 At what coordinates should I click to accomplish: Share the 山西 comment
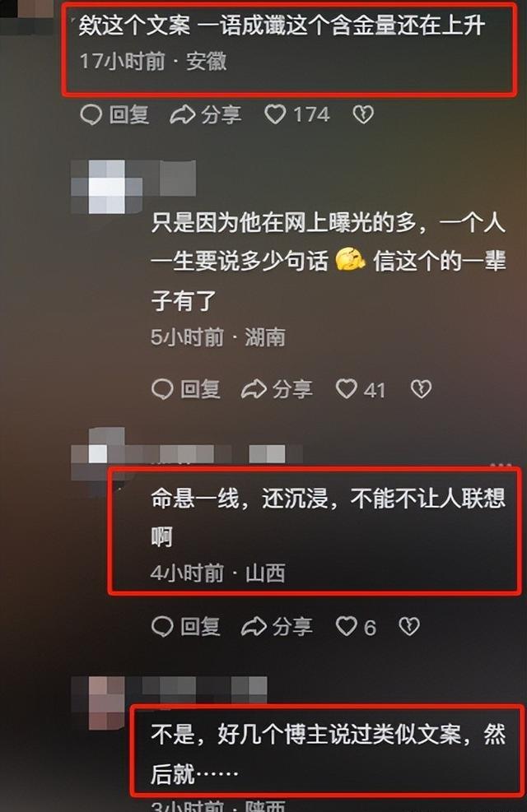pyautogui.click(x=277, y=627)
